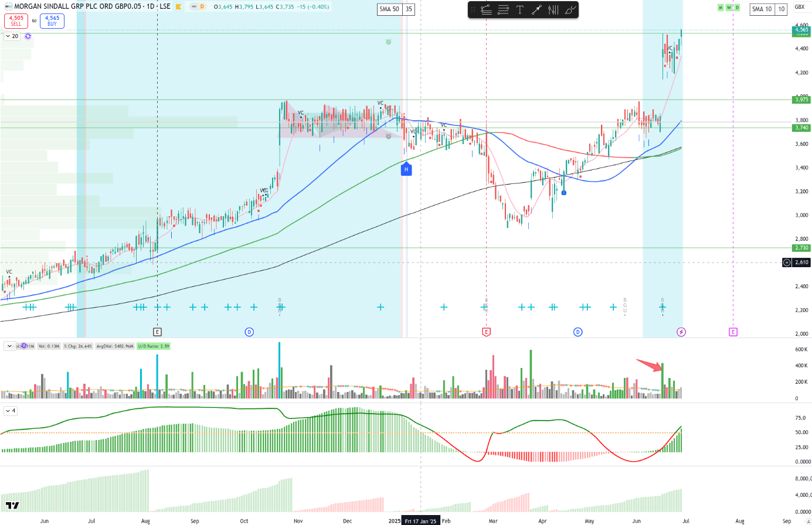Screen dimensions: 812x525
Task: Click the Morgan Sindall symbol logo
Action: [8, 6]
